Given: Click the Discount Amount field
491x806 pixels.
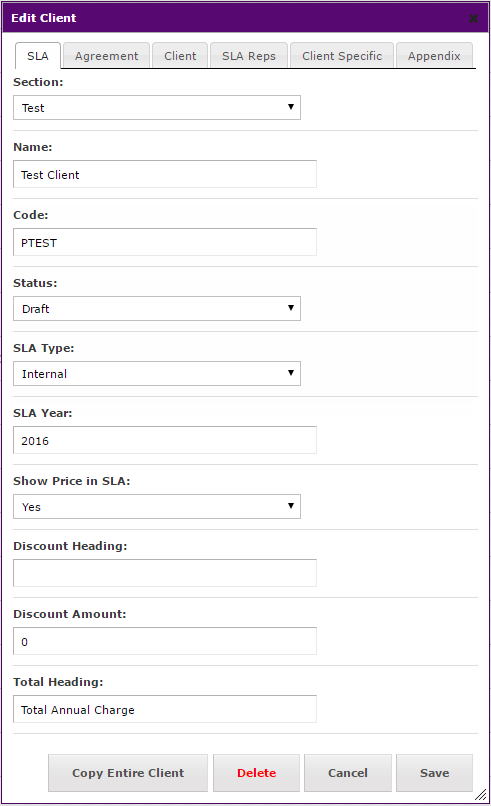Looking at the screenshot, I should tap(165, 641).
